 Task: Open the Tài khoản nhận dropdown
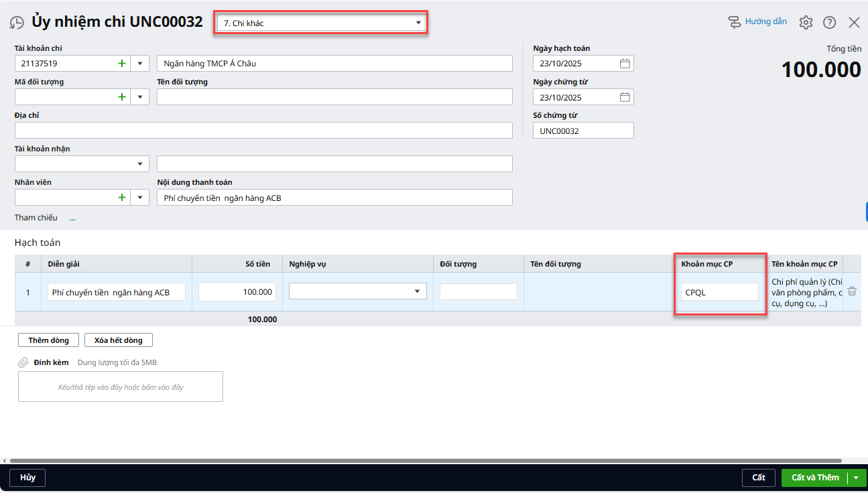139,164
